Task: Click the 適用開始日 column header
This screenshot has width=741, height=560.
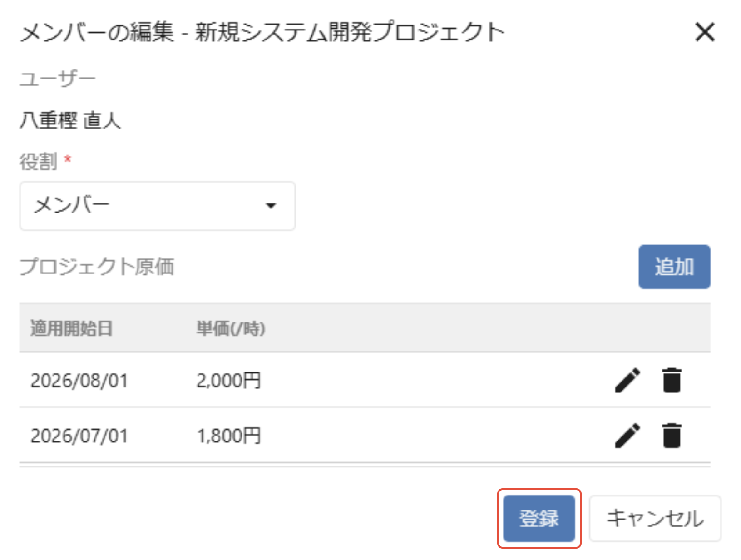Action: click(71, 328)
